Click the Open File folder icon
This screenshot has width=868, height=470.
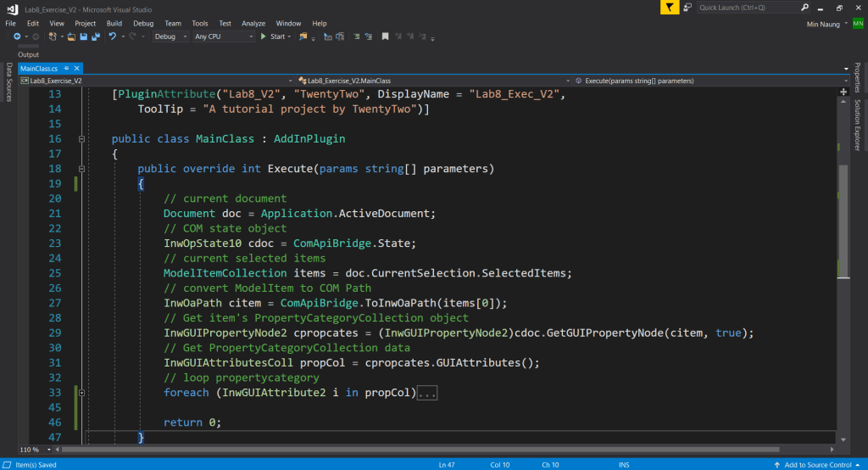point(72,36)
